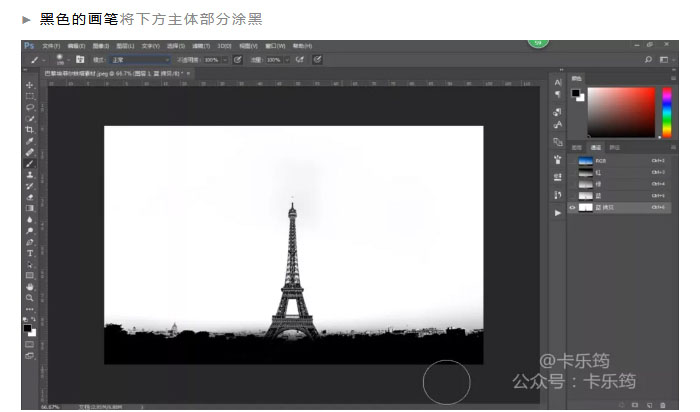Image resolution: width=700 pixels, height=412 pixels.
Task: Click the foreground color swatch in toolbar
Action: (28, 329)
